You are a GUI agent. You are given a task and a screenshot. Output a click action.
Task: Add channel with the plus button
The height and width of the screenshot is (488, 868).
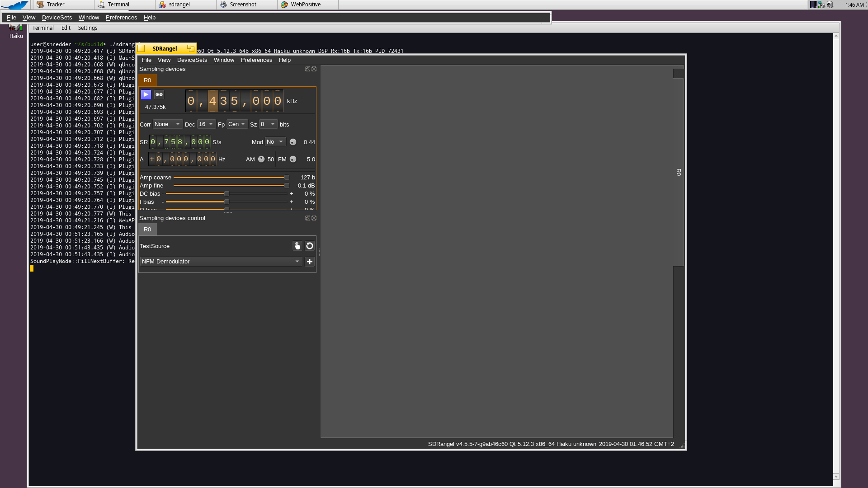click(310, 262)
